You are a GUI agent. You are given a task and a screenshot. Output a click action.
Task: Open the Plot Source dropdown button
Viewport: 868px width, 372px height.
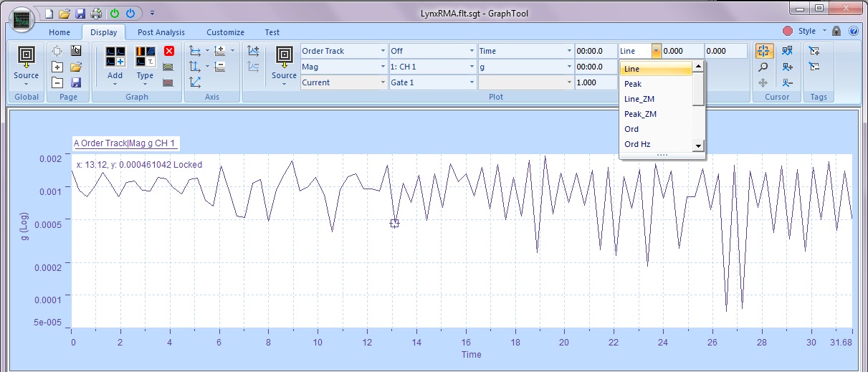(284, 66)
